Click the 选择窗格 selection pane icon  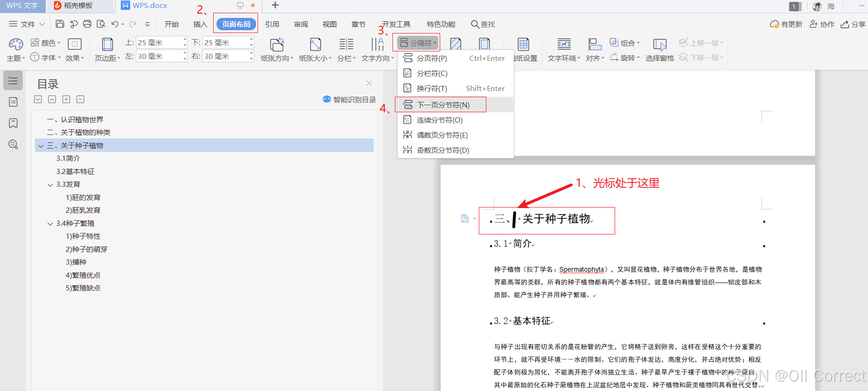[659, 44]
